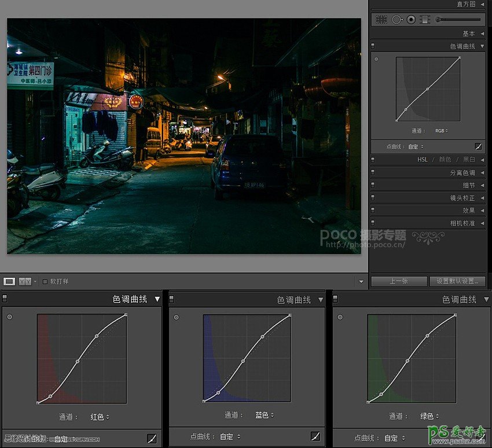Click point curve edit icon in red channel panel
This screenshot has width=492, height=448.
tap(152, 438)
